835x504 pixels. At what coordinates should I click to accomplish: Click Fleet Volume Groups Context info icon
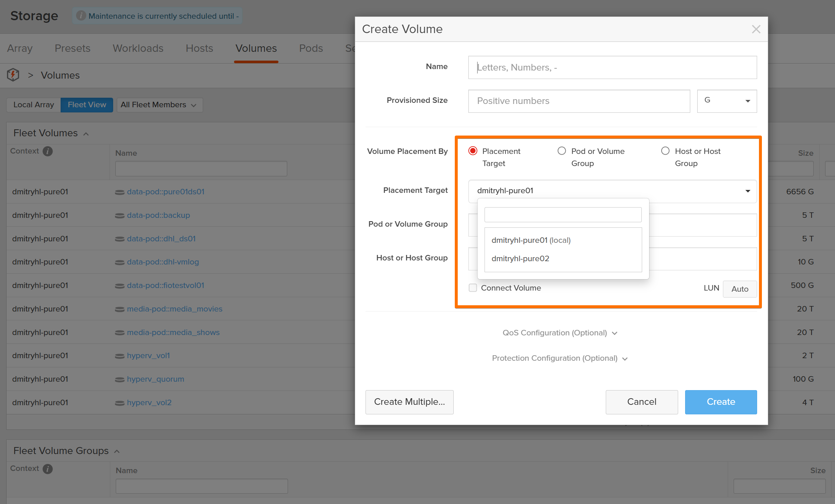pyautogui.click(x=48, y=469)
